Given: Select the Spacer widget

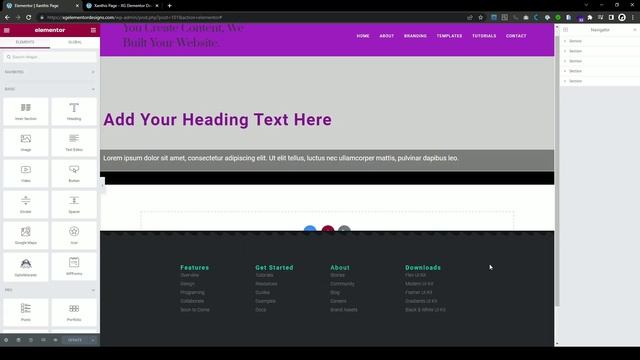Looking at the screenshot, I should click(74, 204).
